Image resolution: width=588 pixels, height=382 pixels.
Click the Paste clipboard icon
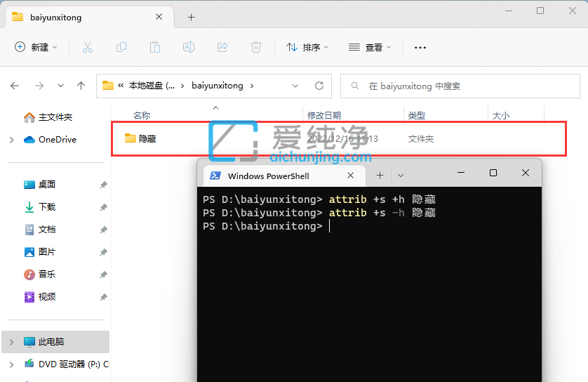(155, 47)
